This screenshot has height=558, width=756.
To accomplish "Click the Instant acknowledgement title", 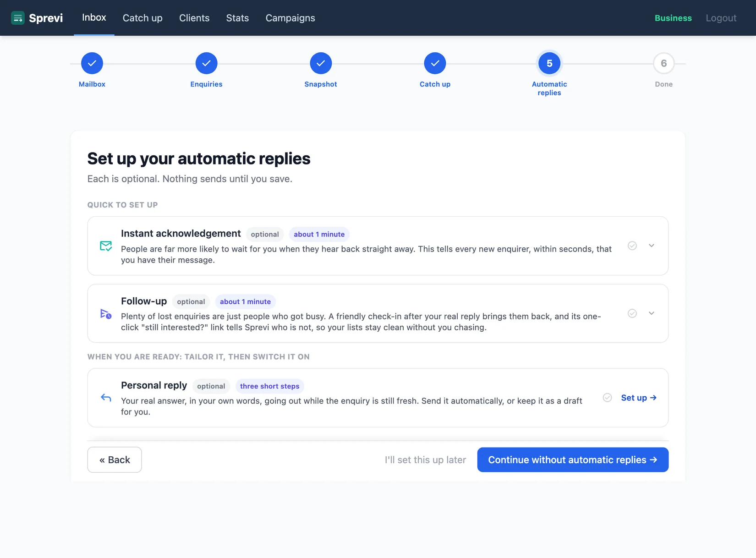I will [x=181, y=234].
